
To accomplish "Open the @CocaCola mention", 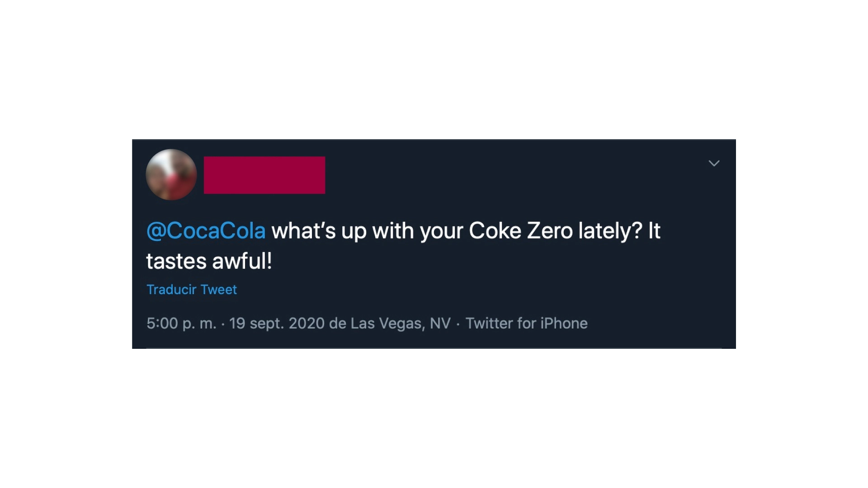I will 206,230.
